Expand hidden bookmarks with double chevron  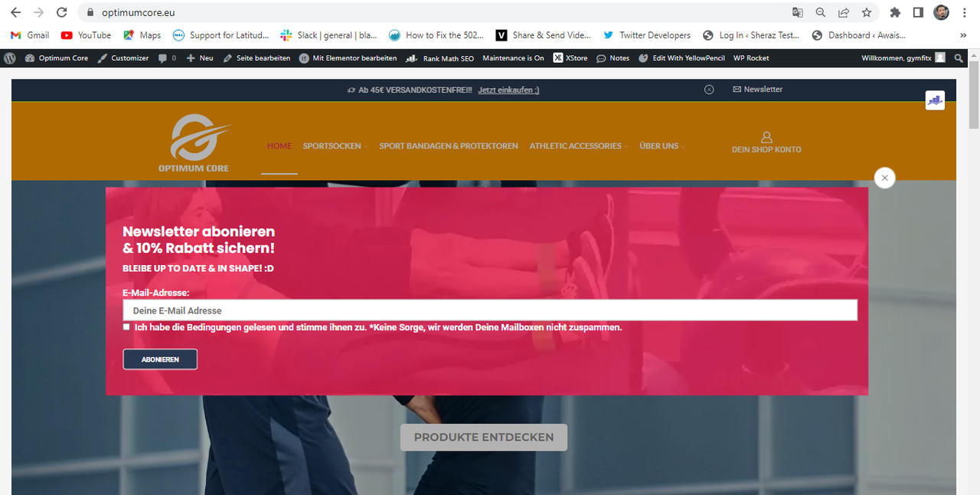[x=963, y=35]
